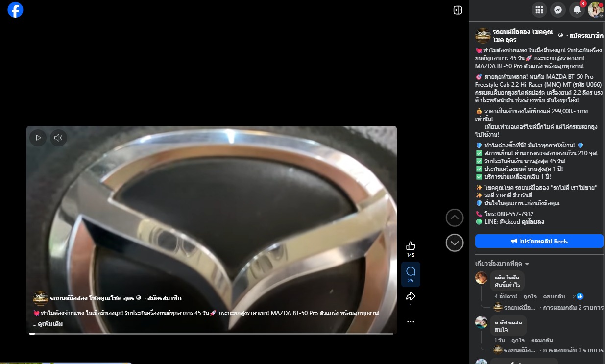Image resolution: width=605 pixels, height=364 pixels.
Task: Click the 1 วัน comment timestamp
Action: pos(500,340)
